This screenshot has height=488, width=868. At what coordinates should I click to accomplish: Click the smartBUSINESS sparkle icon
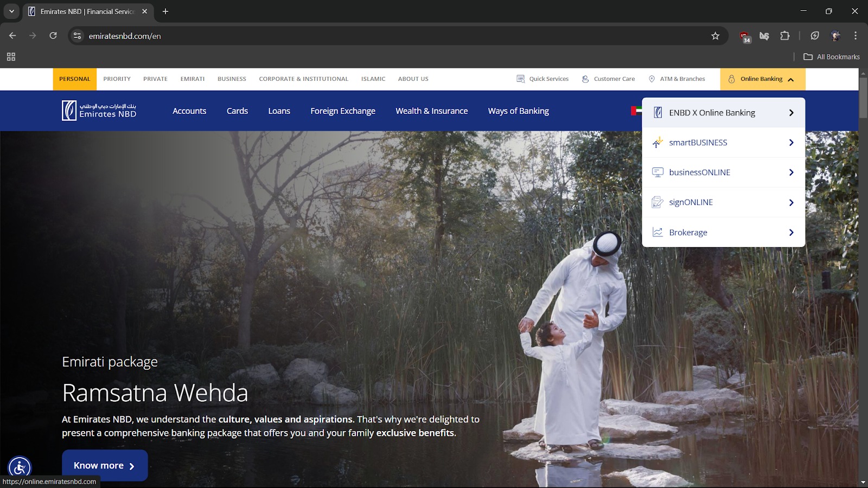(658, 143)
